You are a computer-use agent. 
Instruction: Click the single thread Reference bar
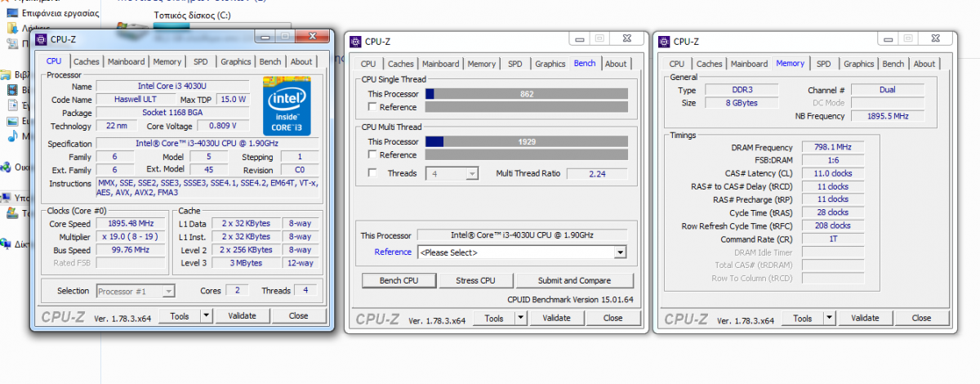click(x=527, y=107)
